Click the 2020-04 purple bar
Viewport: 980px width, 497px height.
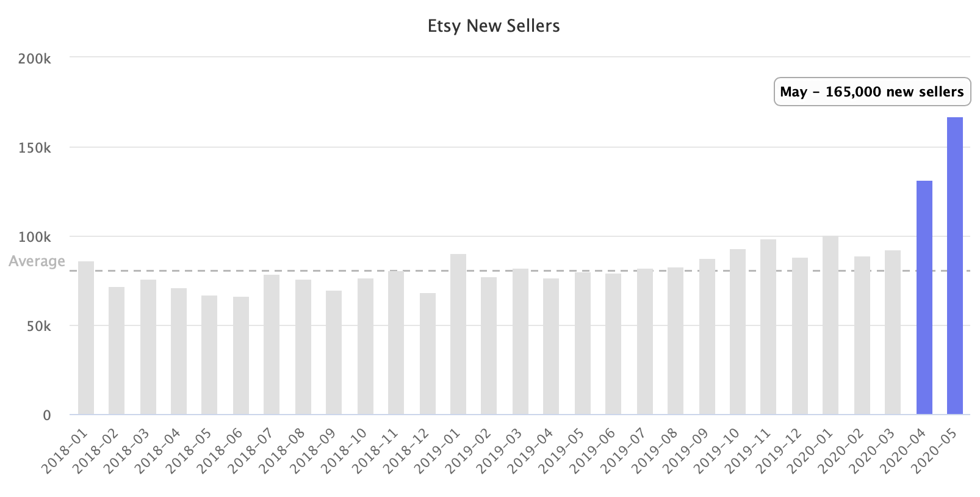tap(924, 297)
